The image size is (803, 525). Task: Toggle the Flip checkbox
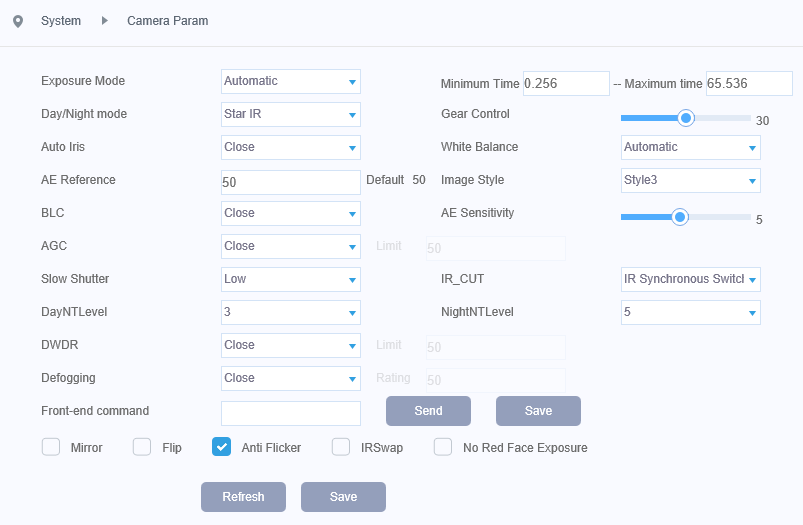142,447
